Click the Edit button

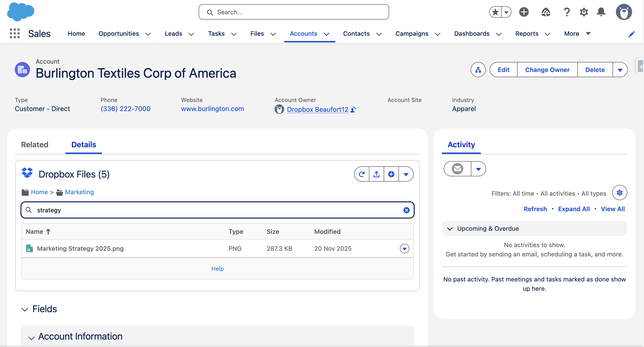coord(503,70)
